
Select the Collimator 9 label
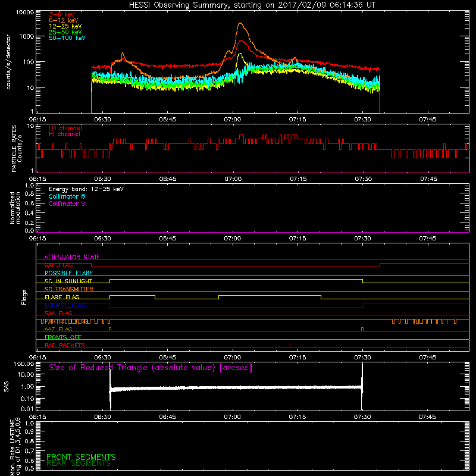[x=67, y=203]
